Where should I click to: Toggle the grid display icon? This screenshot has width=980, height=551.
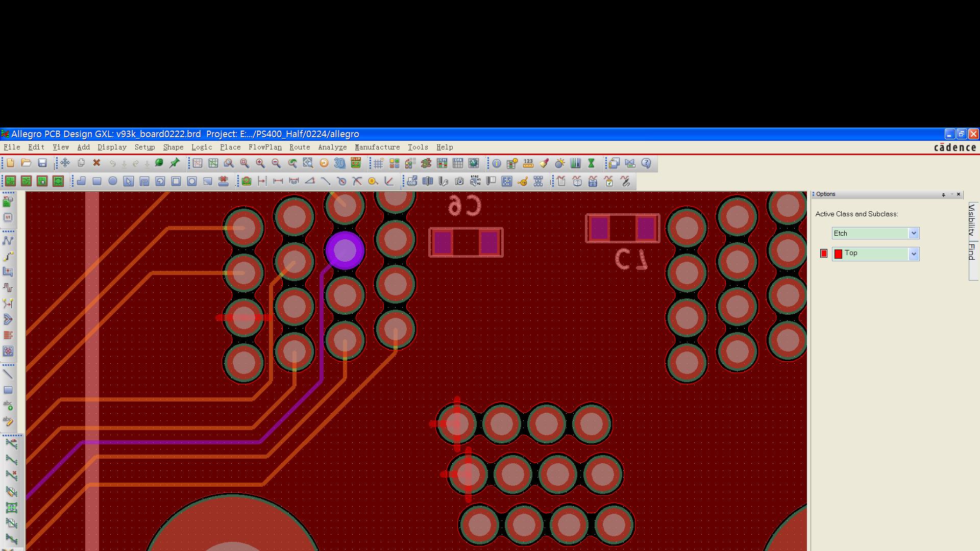[378, 164]
